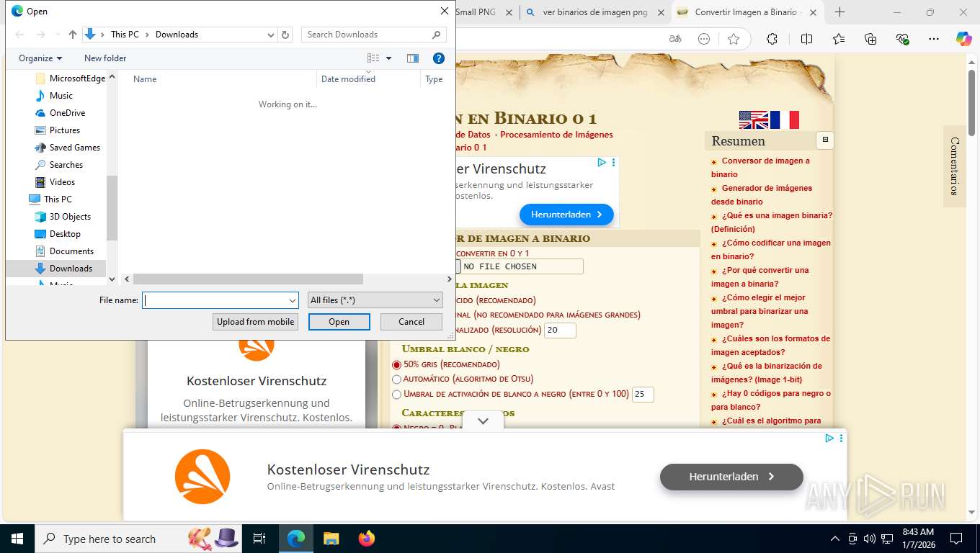Create a New folder in Downloads
The height and width of the screenshot is (553, 980).
click(105, 58)
